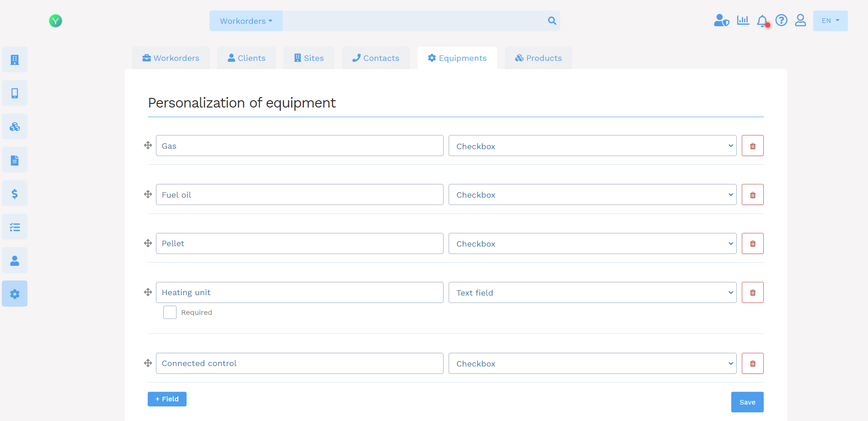868x421 pixels.
Task: Delete the Gas field
Action: pyautogui.click(x=753, y=146)
